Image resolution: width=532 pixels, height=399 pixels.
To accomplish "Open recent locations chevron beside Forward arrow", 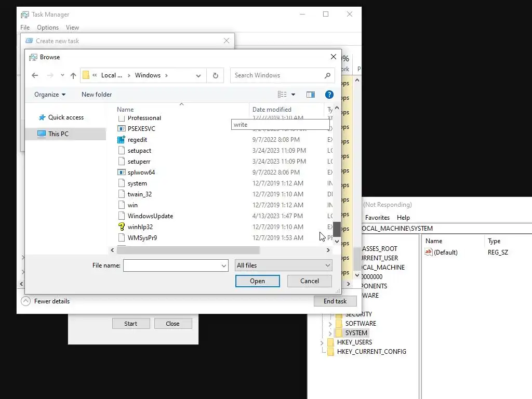I will point(62,75).
